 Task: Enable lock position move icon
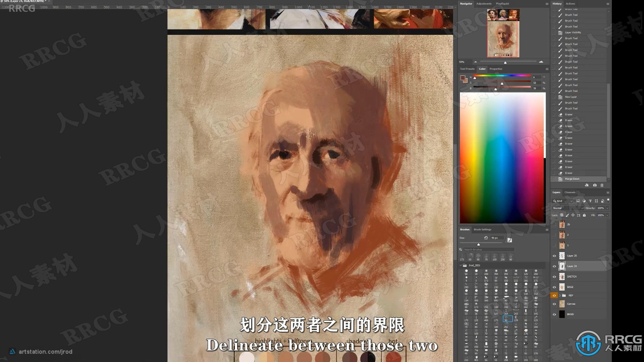(x=573, y=215)
